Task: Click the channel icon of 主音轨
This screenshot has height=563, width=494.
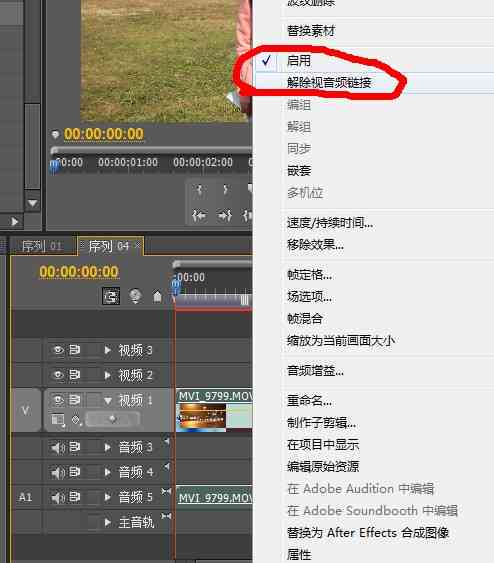Action: 166,516
